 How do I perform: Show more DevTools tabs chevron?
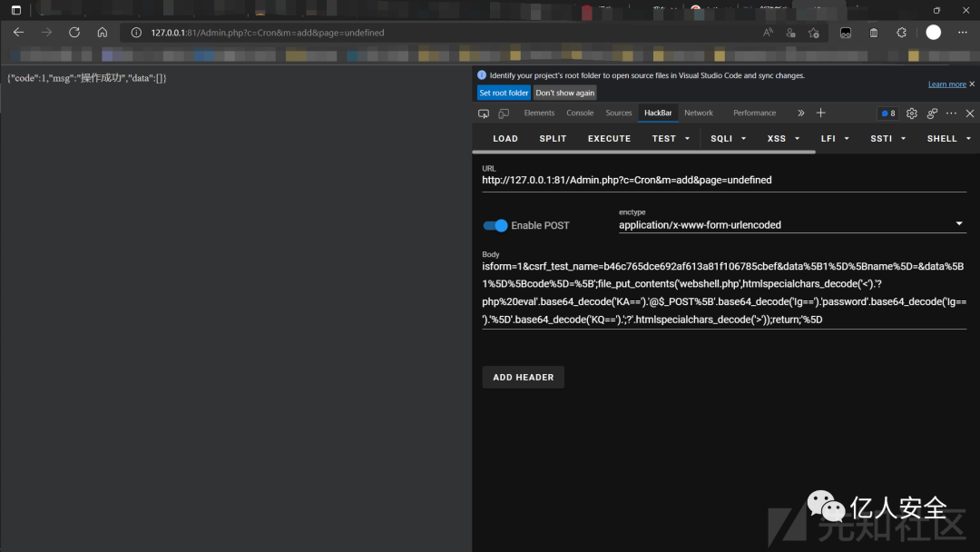pos(800,113)
